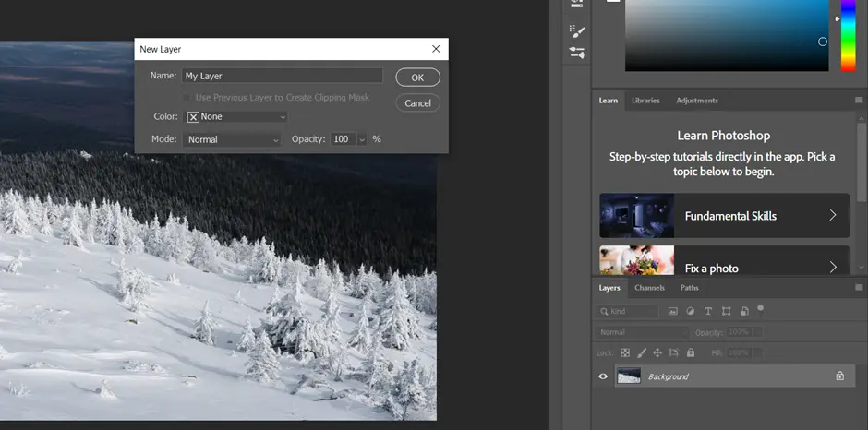Click the Fundamental Skills thumbnail image

[x=636, y=216]
